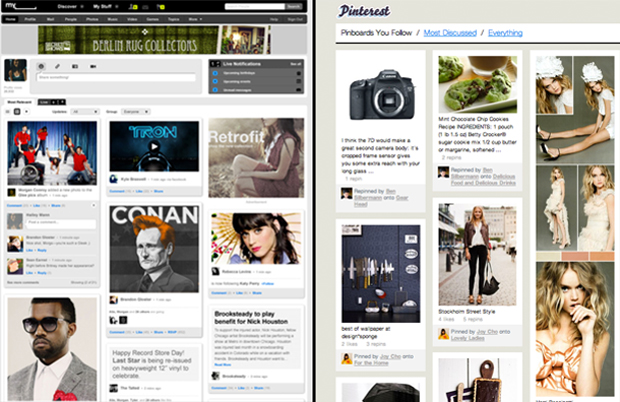Click See more comments under the Glee photo
The height and width of the screenshot is (402, 620).
[x=23, y=283]
